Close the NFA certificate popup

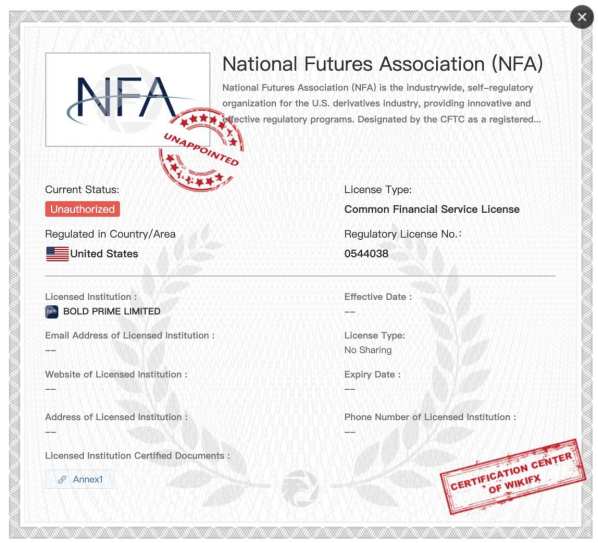pyautogui.click(x=582, y=17)
